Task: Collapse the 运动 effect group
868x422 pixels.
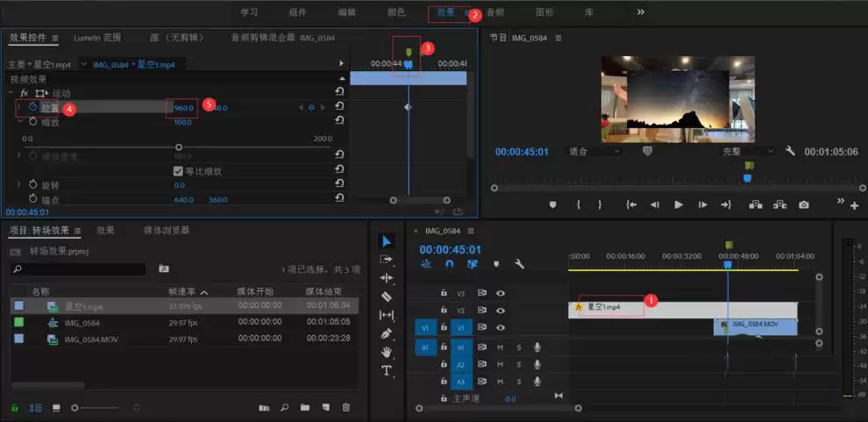Action: point(11,93)
